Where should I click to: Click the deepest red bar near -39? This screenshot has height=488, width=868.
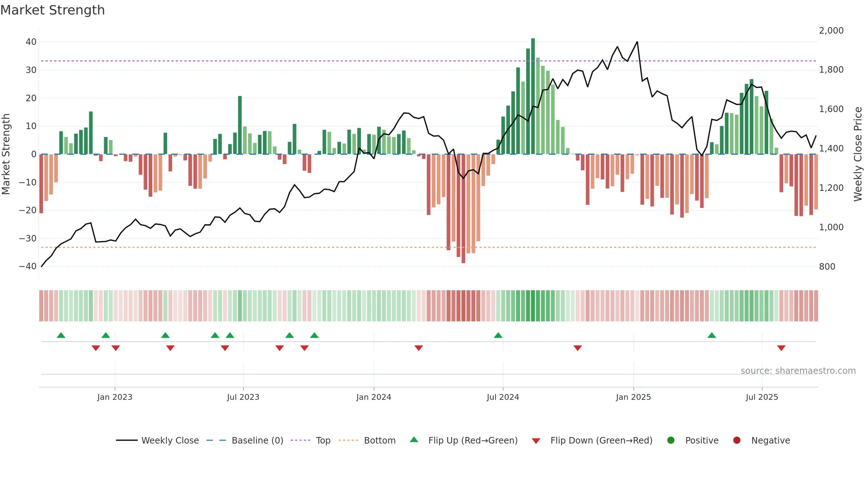[463, 209]
